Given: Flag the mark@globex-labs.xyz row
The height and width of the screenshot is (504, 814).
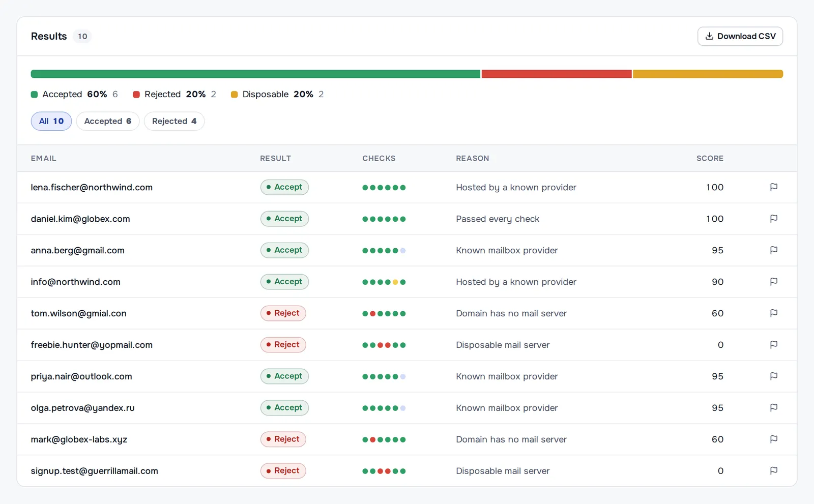Looking at the screenshot, I should click(x=773, y=439).
